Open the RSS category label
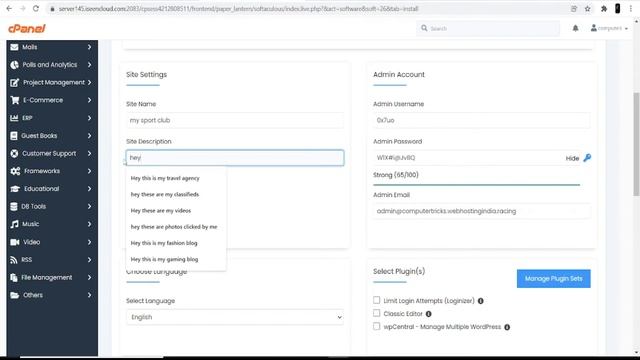 [x=27, y=260]
